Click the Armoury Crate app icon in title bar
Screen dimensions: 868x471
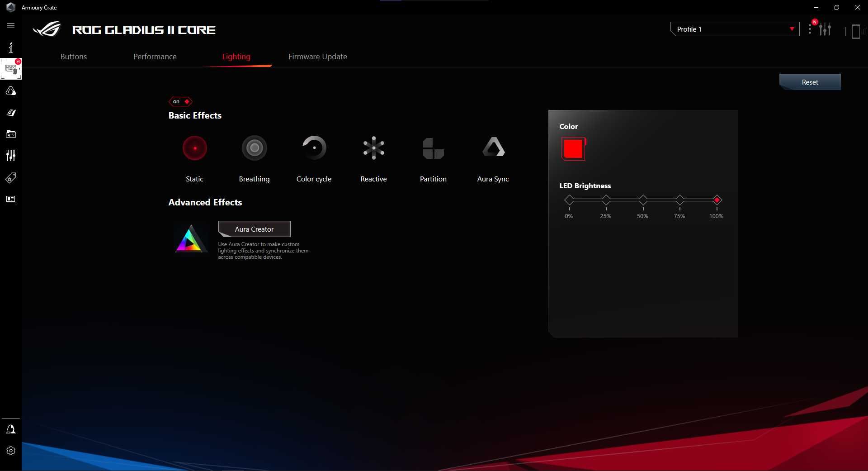coord(11,7)
